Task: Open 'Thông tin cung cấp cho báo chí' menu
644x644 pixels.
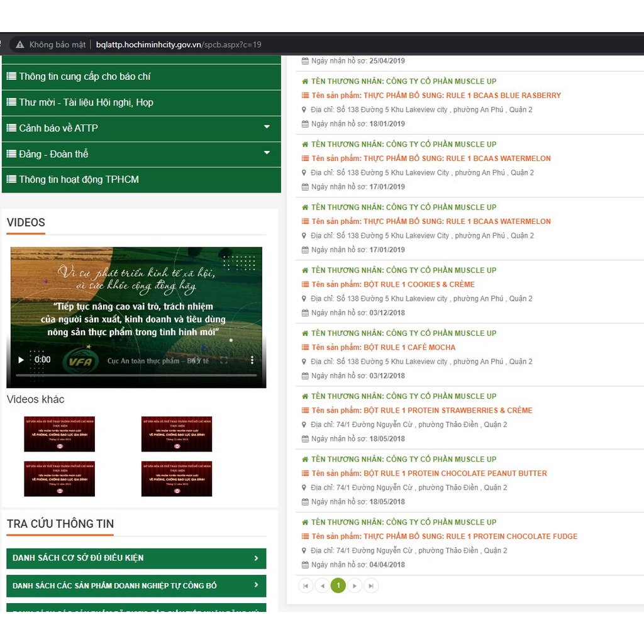Action: click(x=85, y=76)
